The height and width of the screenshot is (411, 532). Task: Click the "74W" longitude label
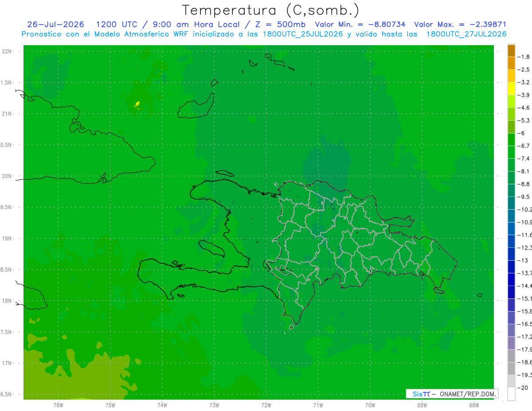[162, 405]
